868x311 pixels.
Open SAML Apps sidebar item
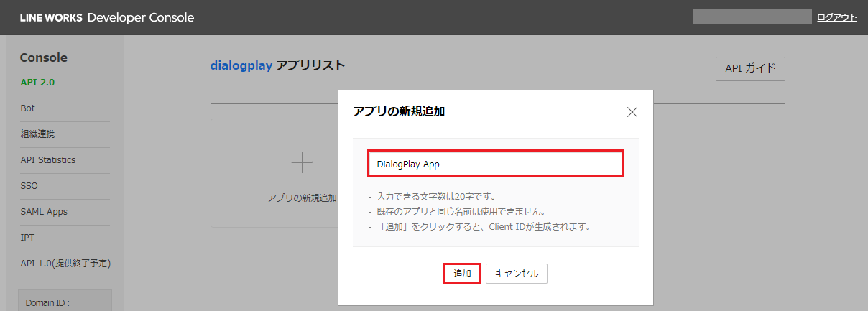click(44, 212)
